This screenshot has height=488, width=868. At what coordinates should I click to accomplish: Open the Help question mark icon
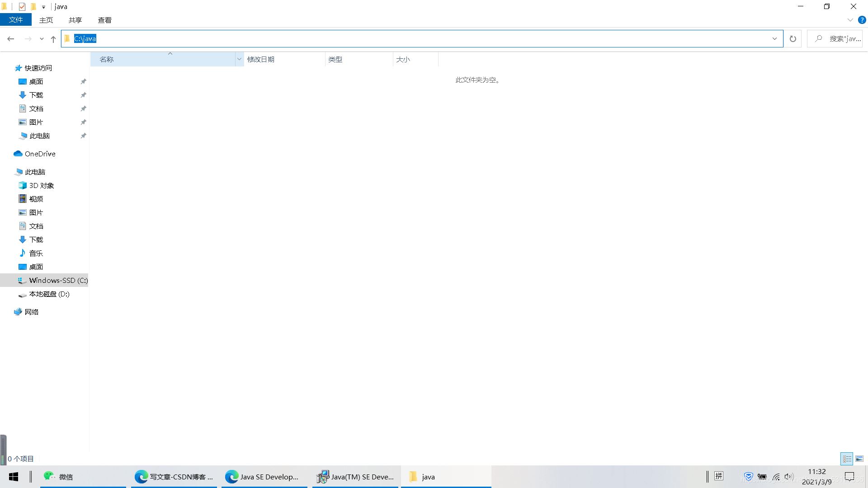862,20
